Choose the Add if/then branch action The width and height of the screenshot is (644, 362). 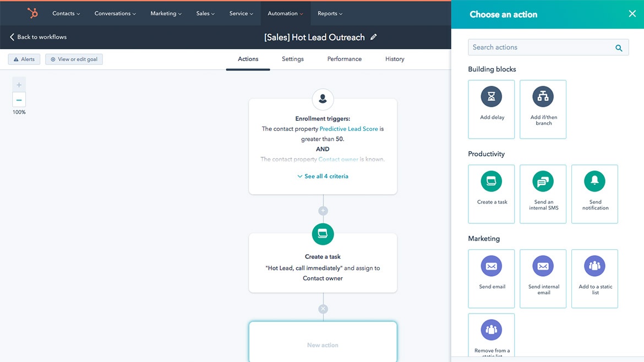pos(543,109)
